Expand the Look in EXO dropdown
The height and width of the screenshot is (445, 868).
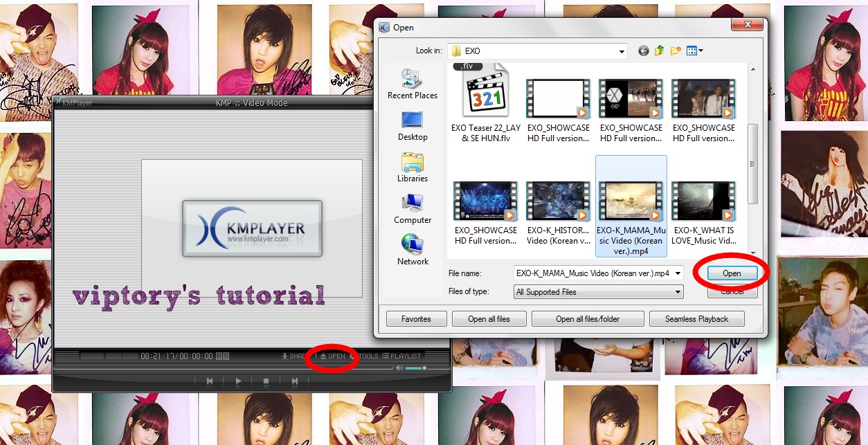(622, 51)
